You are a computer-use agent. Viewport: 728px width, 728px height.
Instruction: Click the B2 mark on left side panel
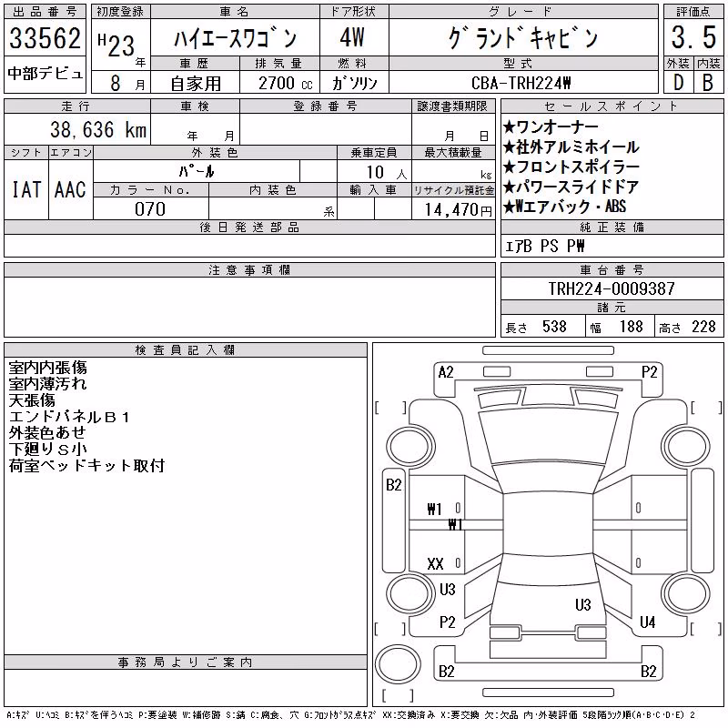pyautogui.click(x=394, y=485)
